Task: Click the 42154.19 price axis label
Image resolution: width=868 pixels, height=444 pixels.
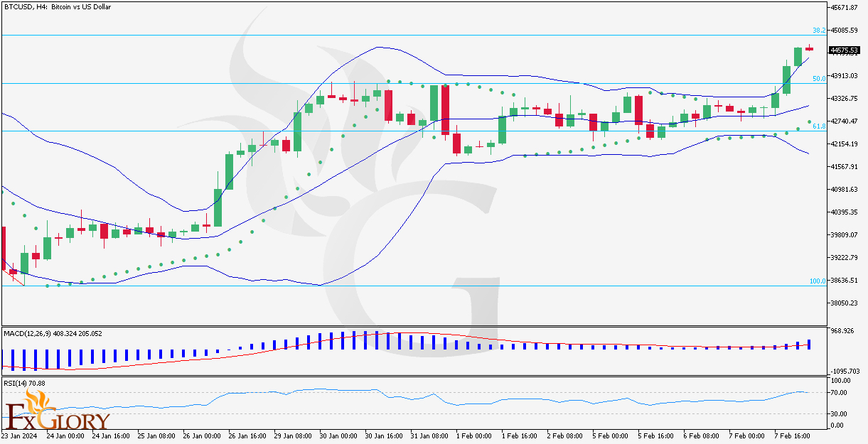Action: (844, 144)
